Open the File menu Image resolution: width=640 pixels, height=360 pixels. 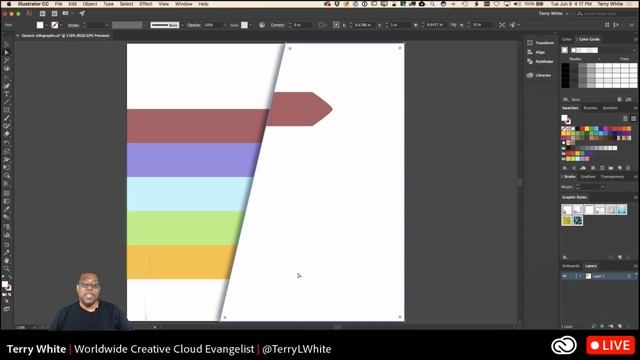pos(58,4)
